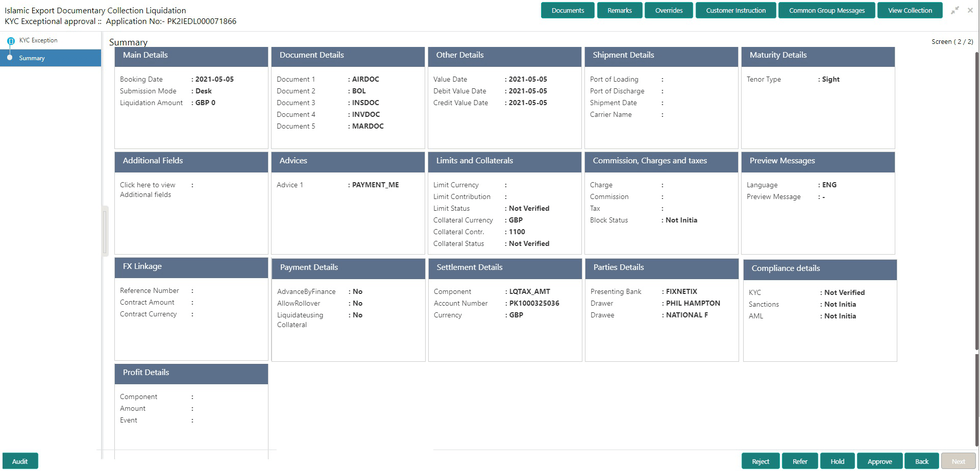Open the Audit trail

point(20,461)
